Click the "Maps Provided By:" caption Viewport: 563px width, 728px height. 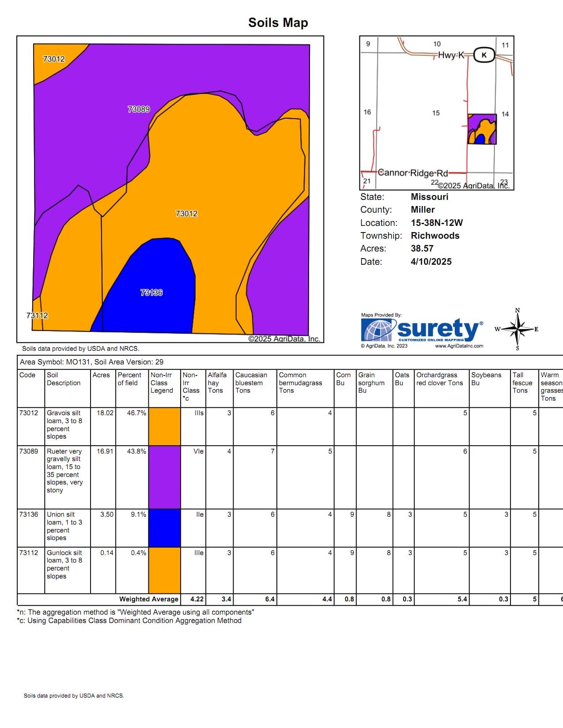382,315
